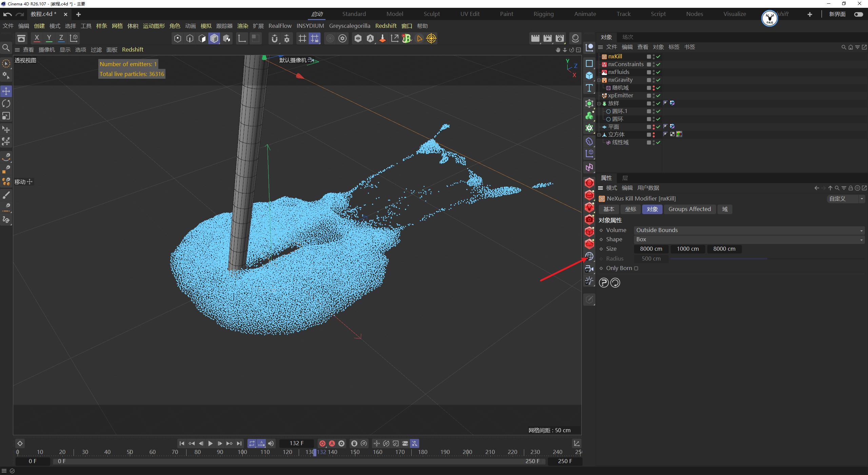Select the Move tool in the left toolbar
The image size is (868, 475).
coord(6,91)
